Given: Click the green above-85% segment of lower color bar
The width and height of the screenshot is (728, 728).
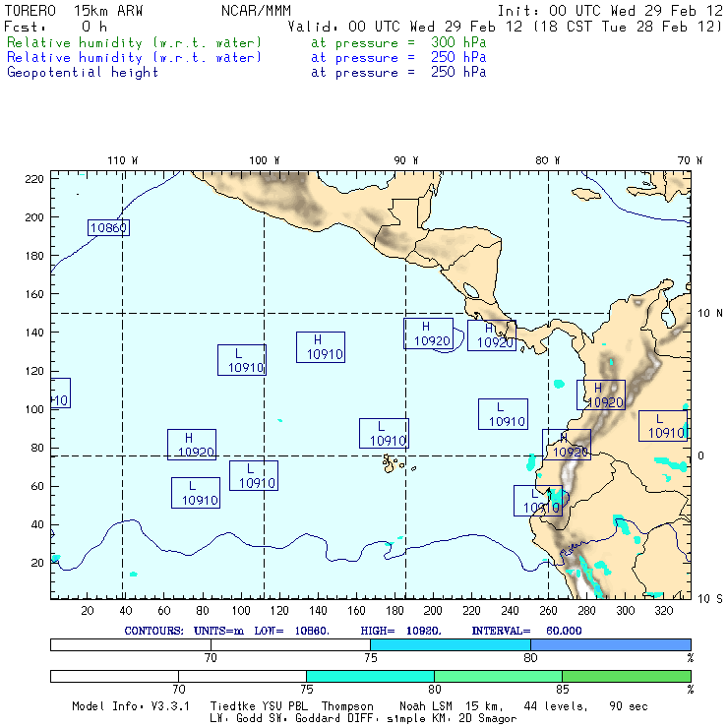Looking at the screenshot, I should click(627, 676).
